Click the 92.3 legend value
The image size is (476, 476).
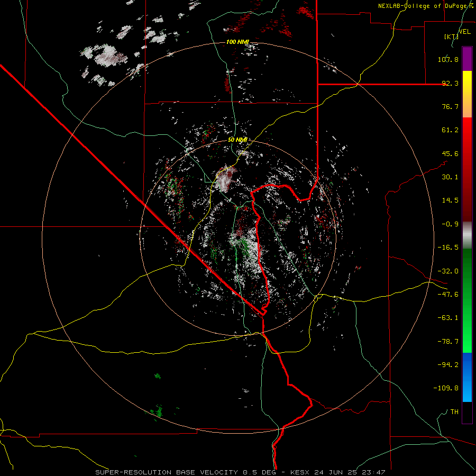coord(450,83)
